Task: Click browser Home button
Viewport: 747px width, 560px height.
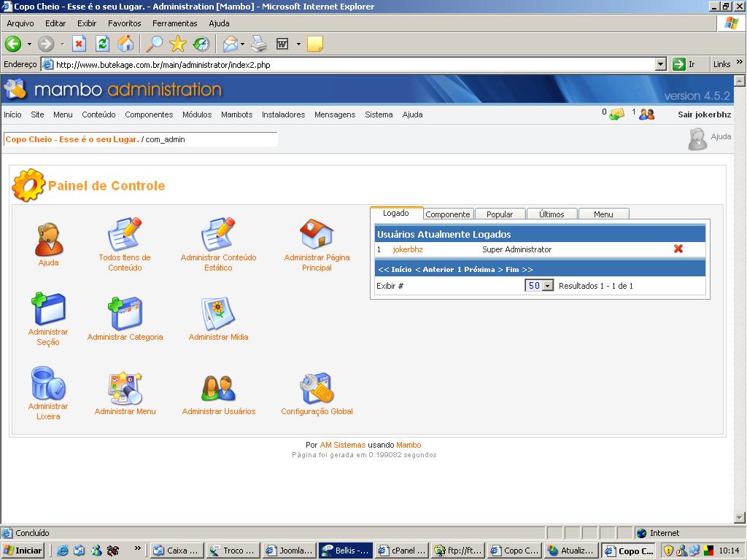Action: 125,44
